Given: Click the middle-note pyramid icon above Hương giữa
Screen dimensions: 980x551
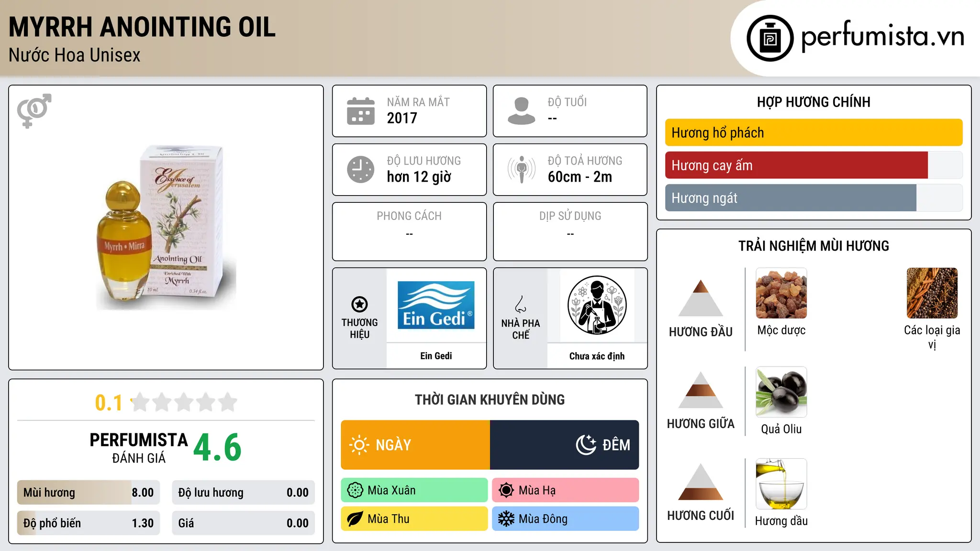Looking at the screenshot, I should click(x=701, y=390).
